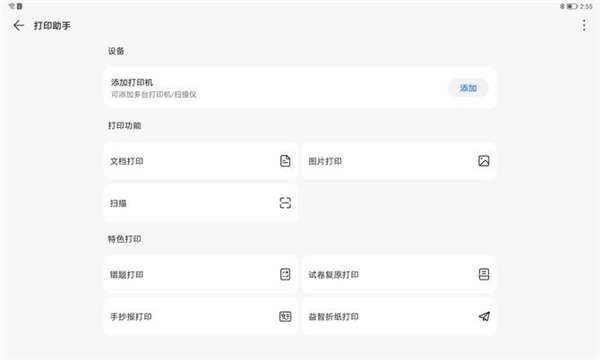The width and height of the screenshot is (600, 360).
Task: Click the icon in 错题打印 card
Action: coord(285,274)
